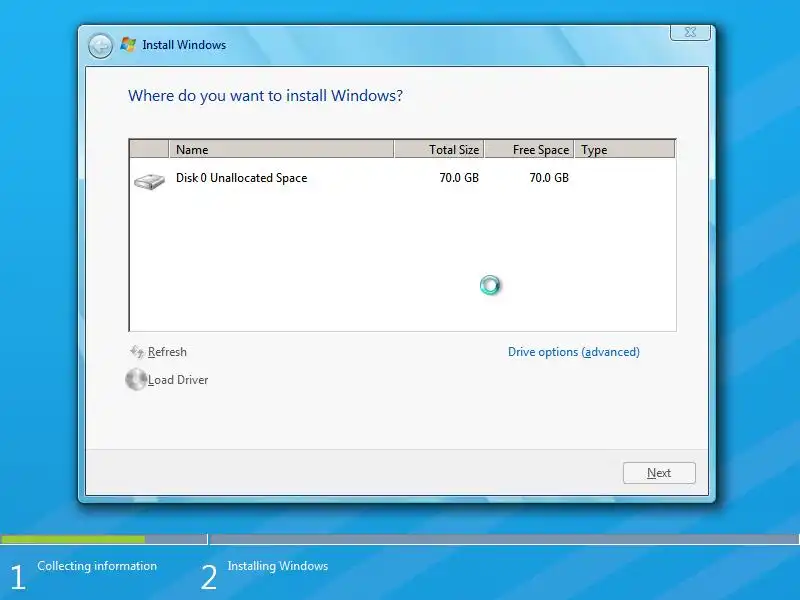Click the Install Windows title text
The height and width of the screenshot is (600, 800).
pyautogui.click(x=184, y=45)
